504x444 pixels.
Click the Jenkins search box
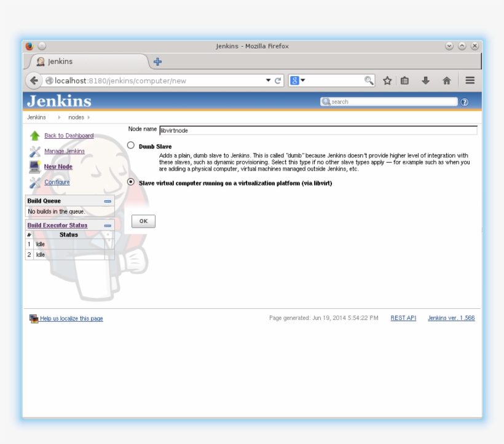[389, 101]
